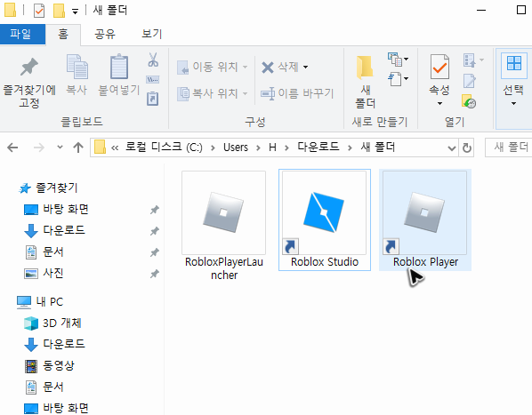Click the 새 폴더 search box

pos(508,148)
